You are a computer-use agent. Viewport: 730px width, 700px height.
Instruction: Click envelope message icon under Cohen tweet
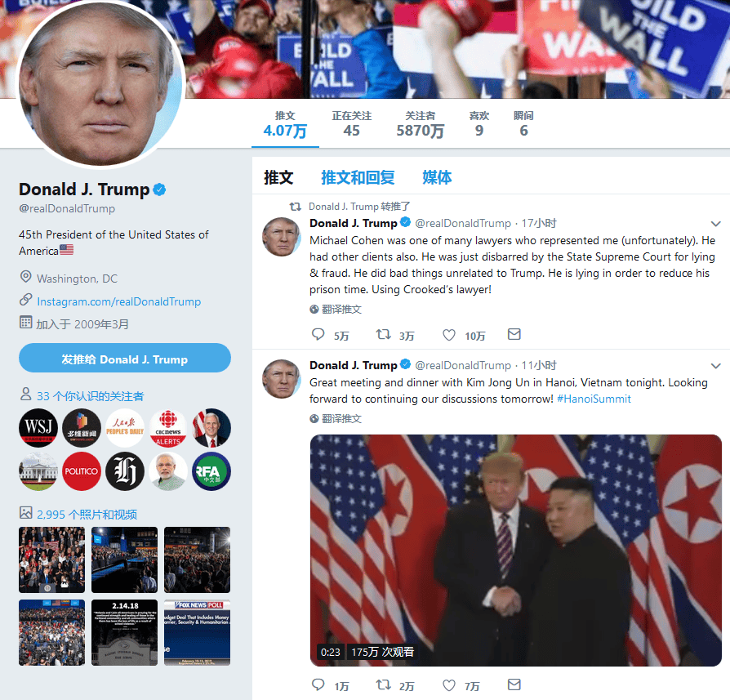[514, 334]
